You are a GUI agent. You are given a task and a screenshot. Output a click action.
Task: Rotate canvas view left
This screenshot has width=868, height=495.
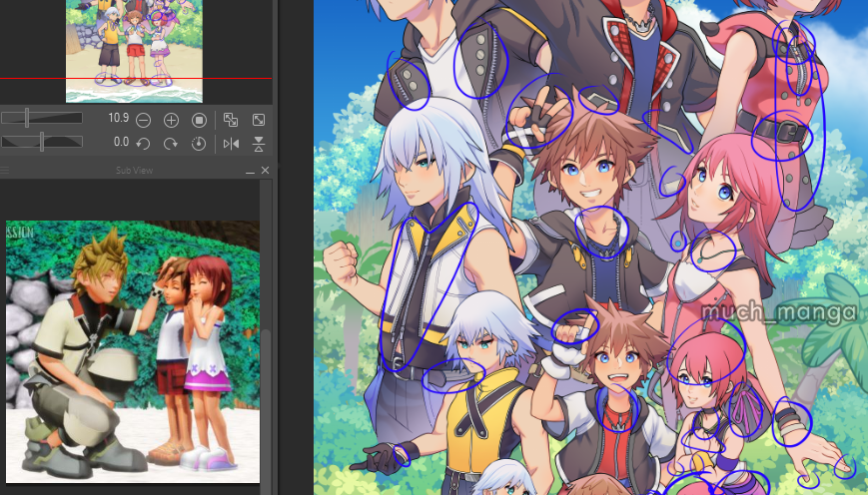(144, 144)
